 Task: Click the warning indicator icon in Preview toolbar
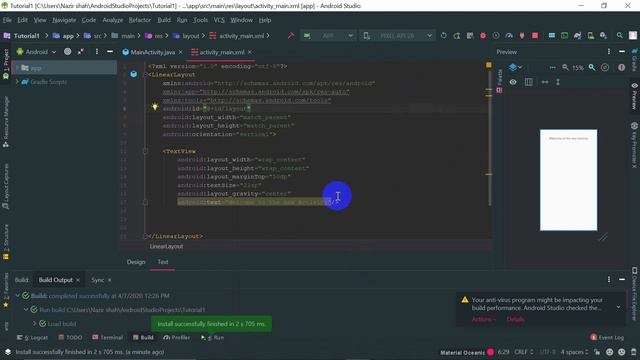click(621, 67)
